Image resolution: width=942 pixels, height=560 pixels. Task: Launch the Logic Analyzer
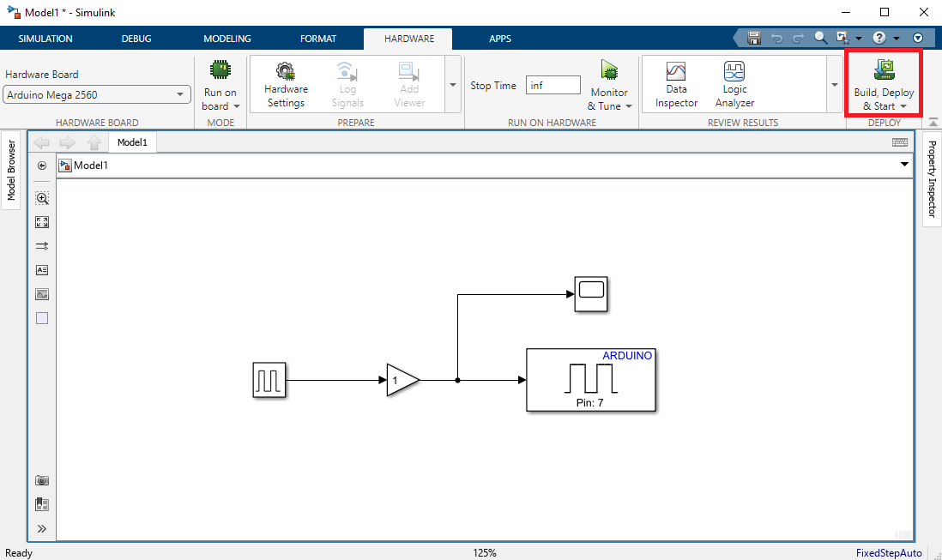coord(734,71)
